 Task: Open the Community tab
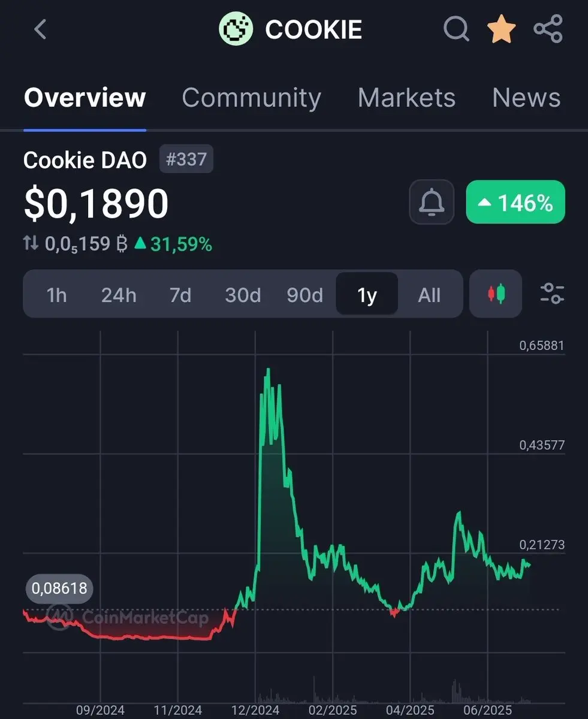[x=251, y=98]
